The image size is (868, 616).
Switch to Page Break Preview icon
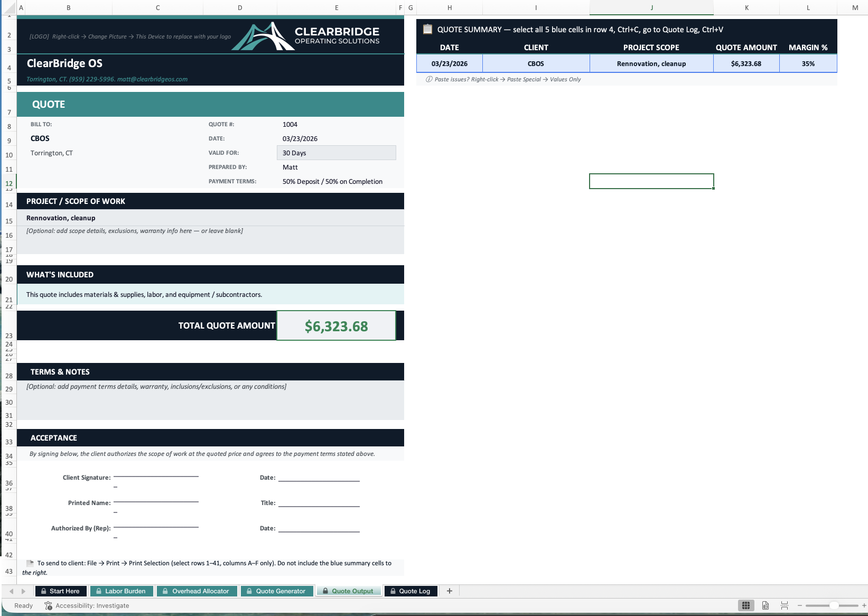tap(785, 605)
